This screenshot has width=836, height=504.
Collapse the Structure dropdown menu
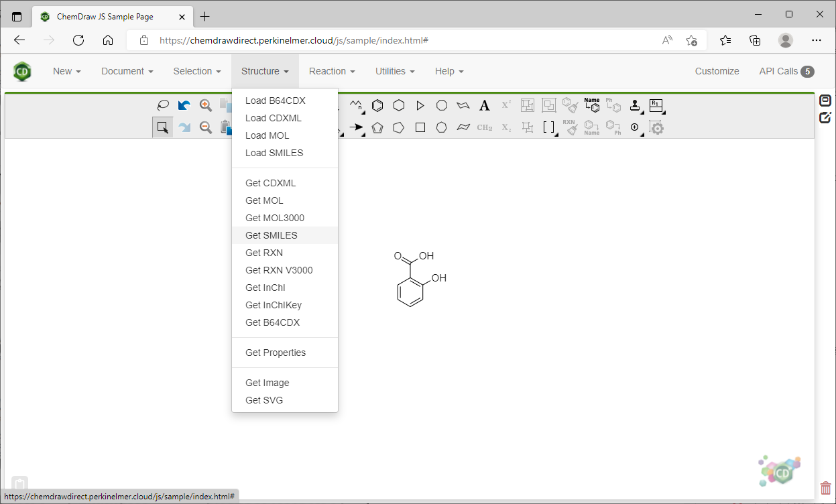coord(265,71)
